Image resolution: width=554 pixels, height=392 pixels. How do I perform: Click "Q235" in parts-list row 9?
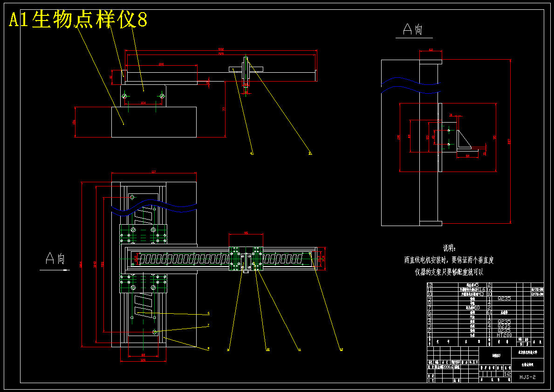pyautogui.click(x=504, y=298)
